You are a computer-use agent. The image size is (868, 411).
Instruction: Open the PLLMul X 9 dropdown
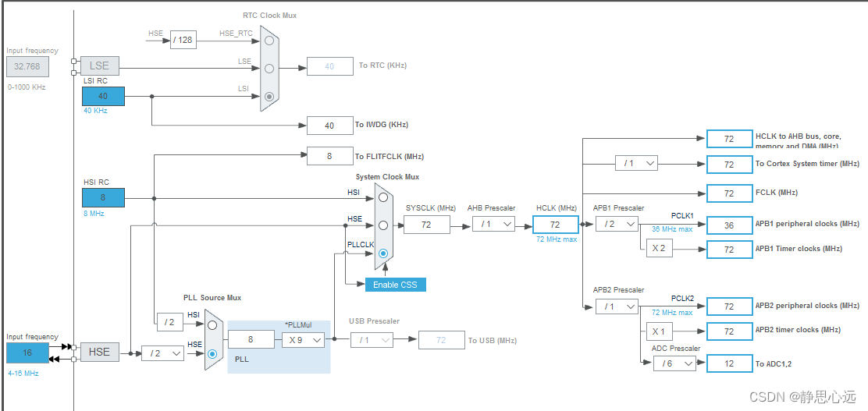click(303, 340)
